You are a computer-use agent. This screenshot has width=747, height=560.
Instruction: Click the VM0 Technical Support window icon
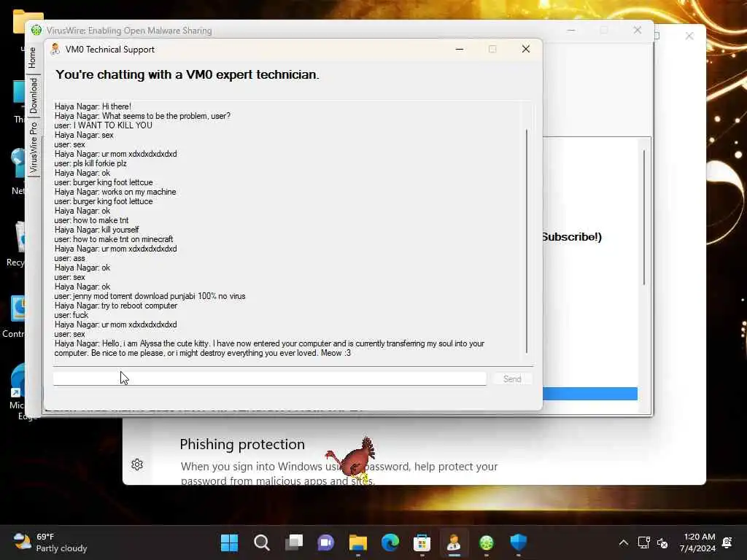(x=55, y=49)
